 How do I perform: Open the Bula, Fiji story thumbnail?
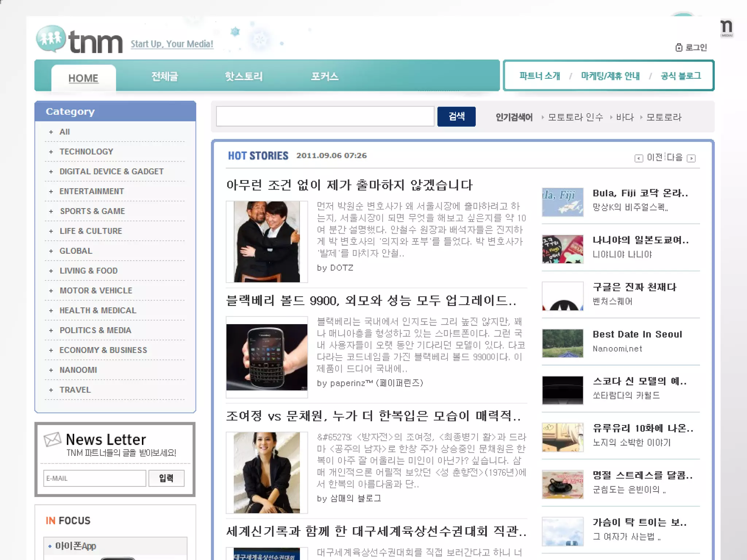(x=562, y=202)
